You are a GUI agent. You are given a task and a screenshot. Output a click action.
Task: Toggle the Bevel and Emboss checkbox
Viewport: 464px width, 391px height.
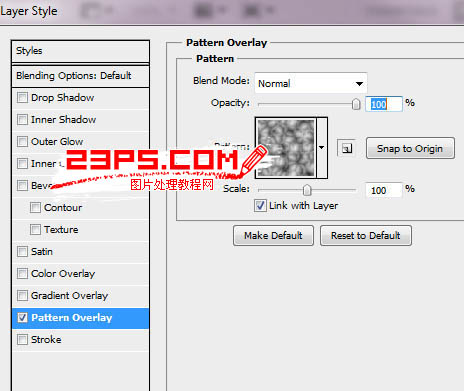(x=22, y=186)
